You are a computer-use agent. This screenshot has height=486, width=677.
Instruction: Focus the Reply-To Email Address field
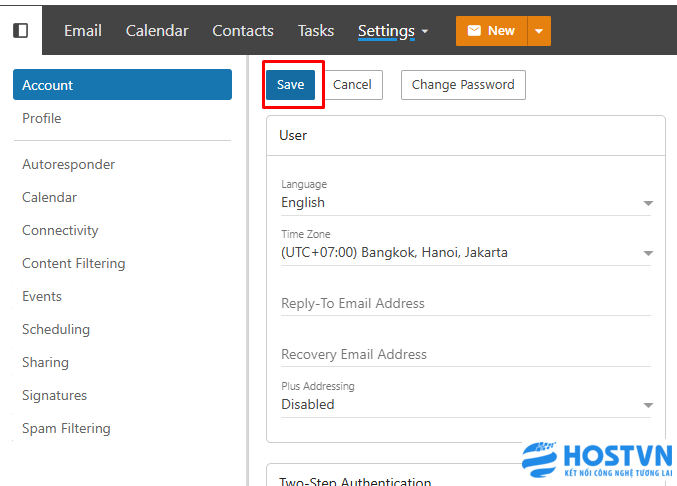[x=466, y=304]
